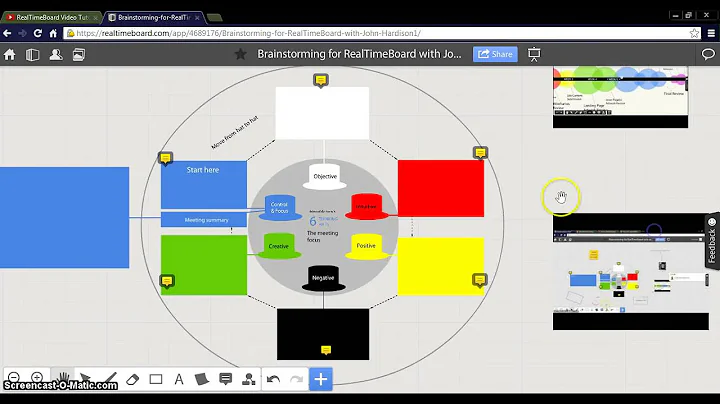Image resolution: width=720 pixels, height=404 pixels.
Task: Click the browser home button
Action: tap(53, 33)
